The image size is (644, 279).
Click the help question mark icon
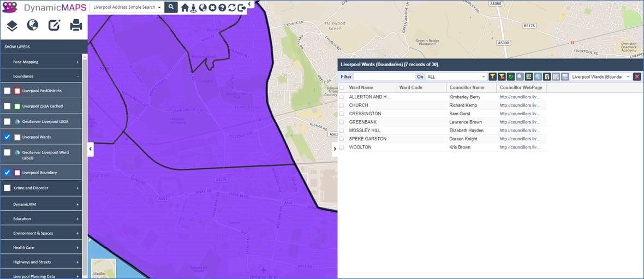(222, 8)
